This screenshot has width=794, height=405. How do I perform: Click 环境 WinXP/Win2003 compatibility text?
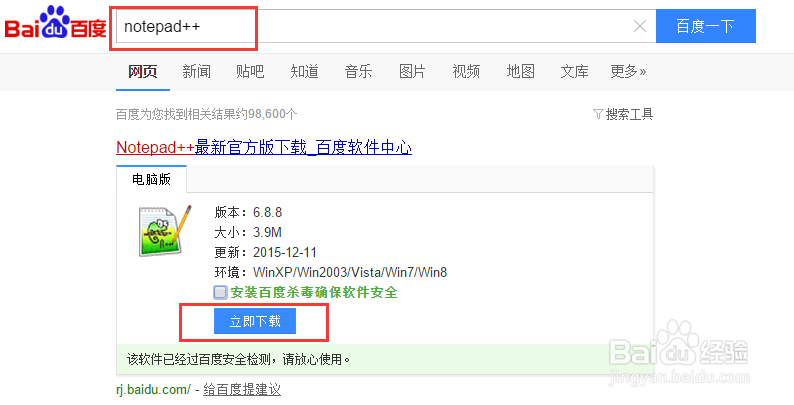[x=331, y=272]
